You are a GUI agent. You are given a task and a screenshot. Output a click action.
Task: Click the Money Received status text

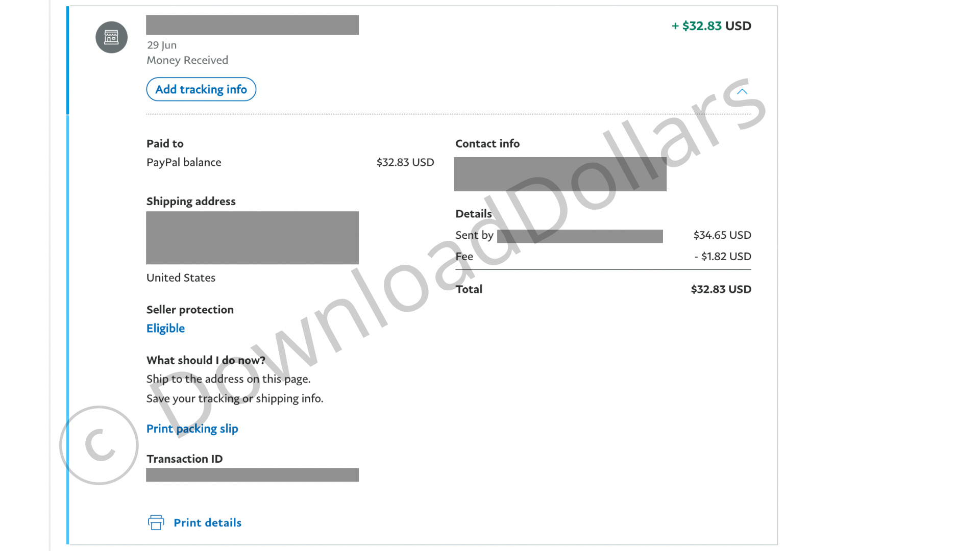[187, 60]
